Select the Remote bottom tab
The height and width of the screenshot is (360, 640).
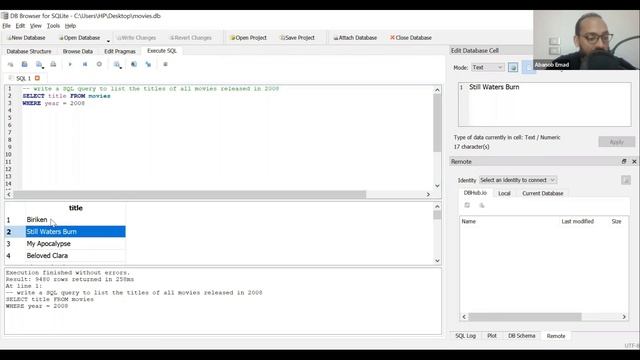click(x=556, y=336)
